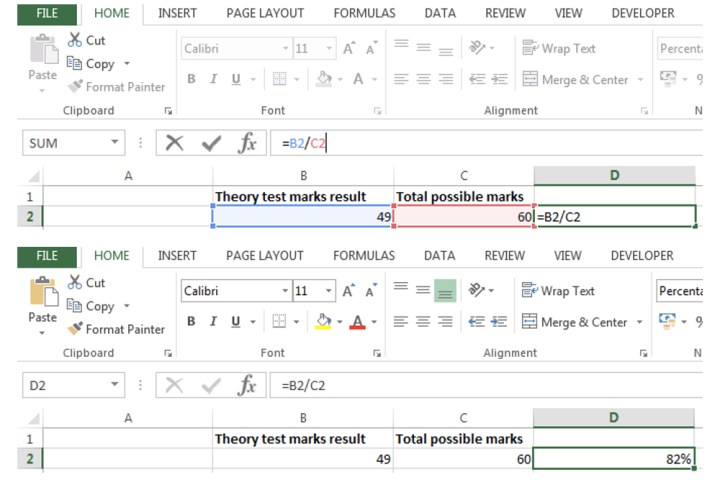The image size is (720, 480).
Task: Select the font color icon in lower ribbon
Action: tap(358, 322)
